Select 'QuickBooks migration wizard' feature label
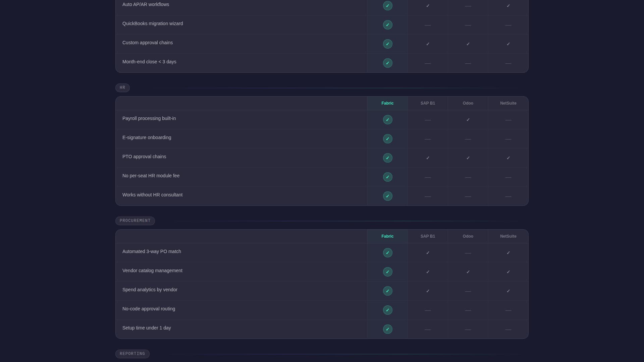The width and height of the screenshot is (644, 362). point(153,23)
